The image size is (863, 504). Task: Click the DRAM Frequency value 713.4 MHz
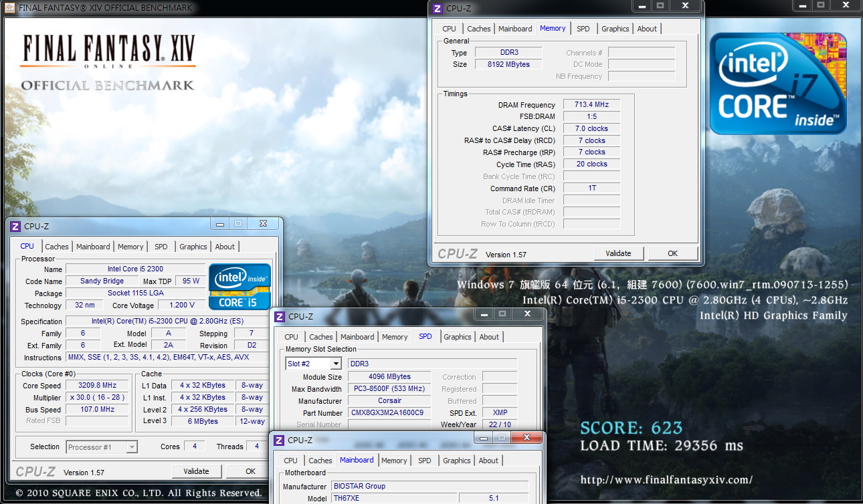coord(591,105)
